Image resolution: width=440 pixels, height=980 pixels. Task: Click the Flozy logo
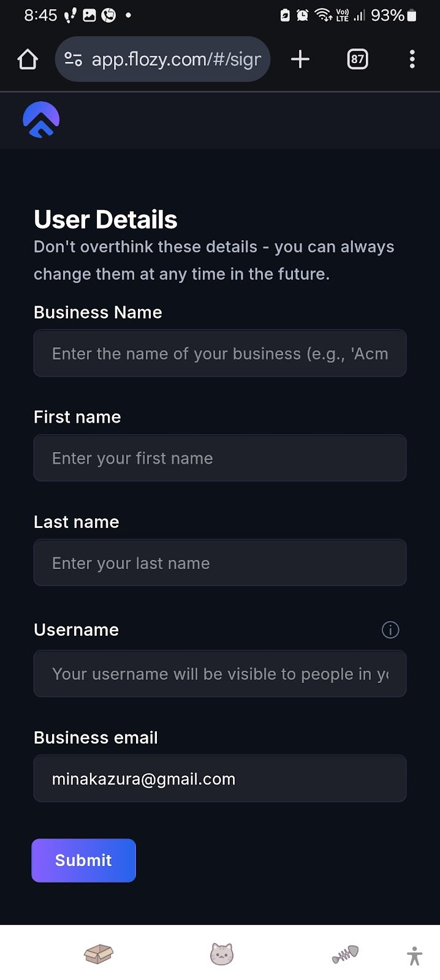tap(41, 119)
